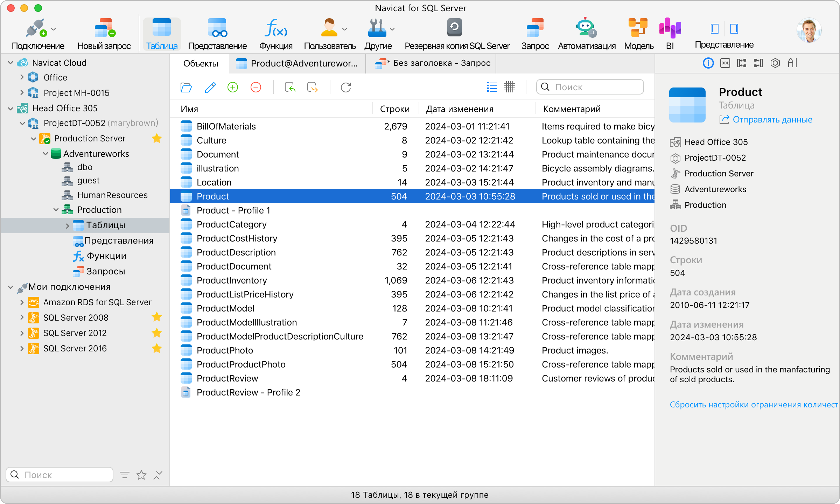Click Сбросить настройки ограничения link
This screenshot has height=504, width=840.
coord(755,405)
